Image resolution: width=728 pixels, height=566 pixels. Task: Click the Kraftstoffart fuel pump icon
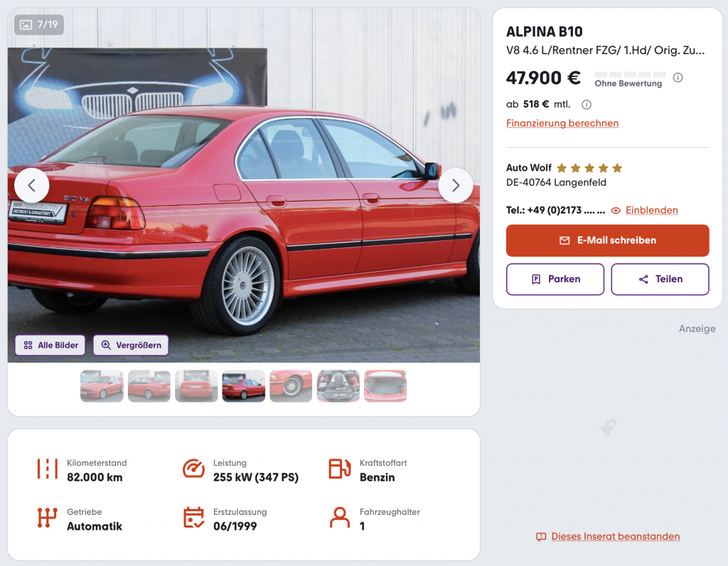pyautogui.click(x=340, y=469)
